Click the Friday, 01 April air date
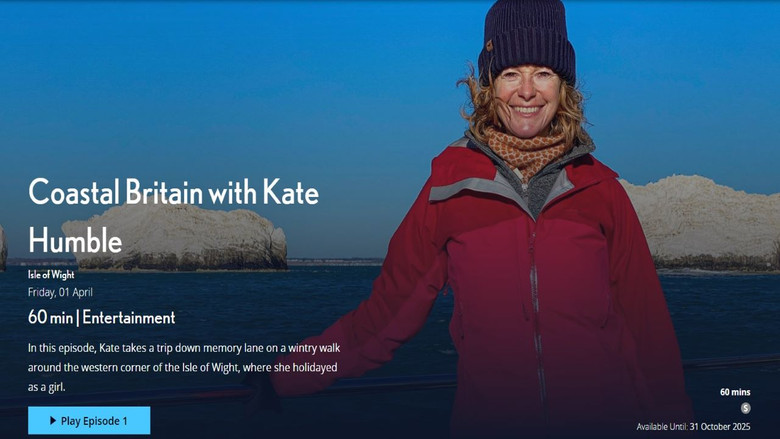Screen dimensions: 780x439 click(x=60, y=292)
